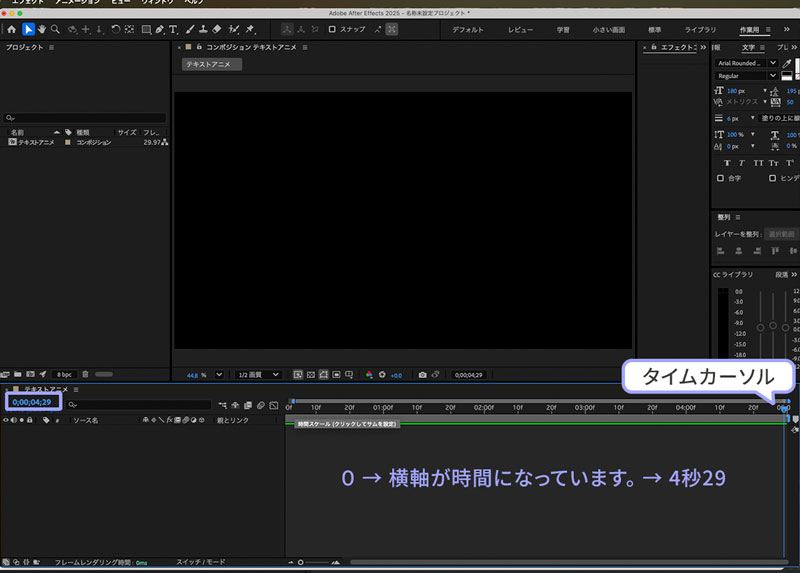
Task: Select the Orbit camera tool
Action: tap(73, 30)
